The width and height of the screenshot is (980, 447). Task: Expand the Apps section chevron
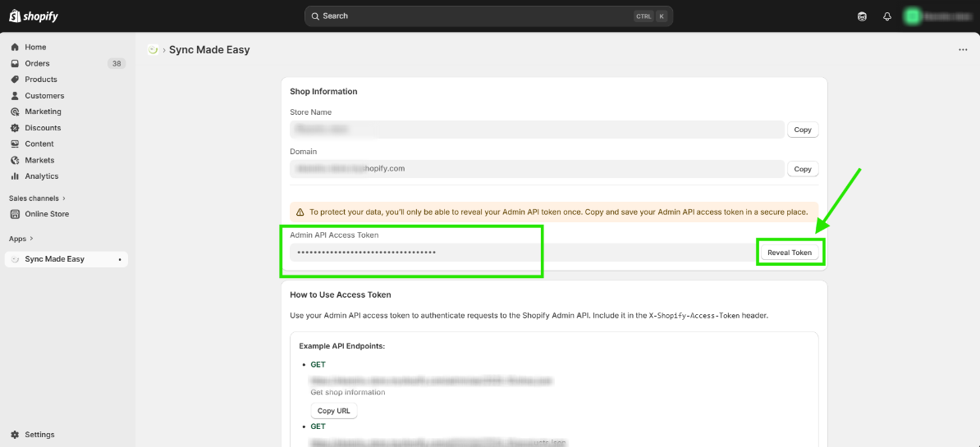[32, 239]
